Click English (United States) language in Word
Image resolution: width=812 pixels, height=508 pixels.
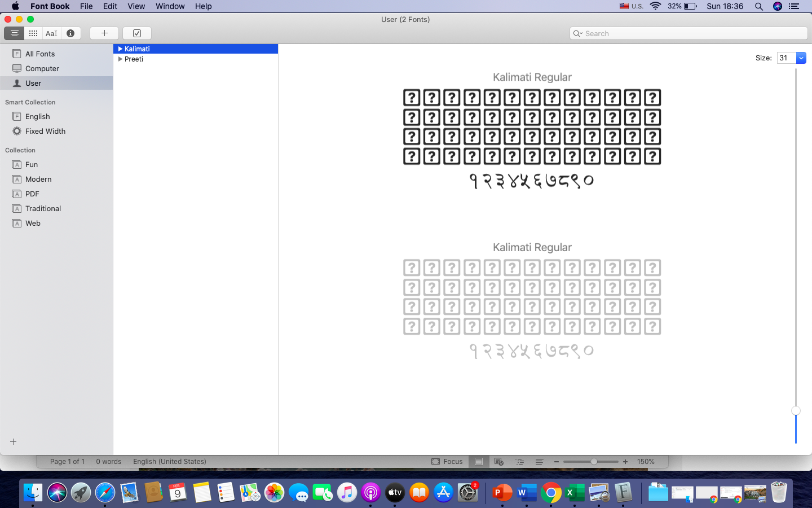(x=170, y=462)
